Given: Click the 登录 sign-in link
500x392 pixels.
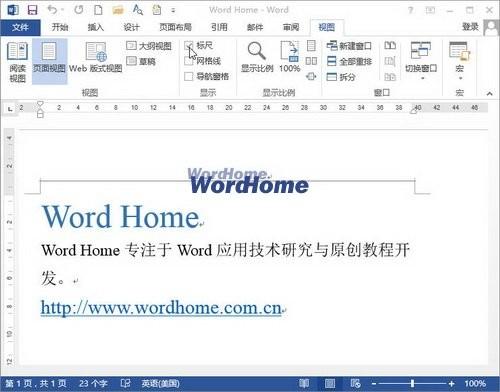Looking at the screenshot, I should (x=470, y=27).
